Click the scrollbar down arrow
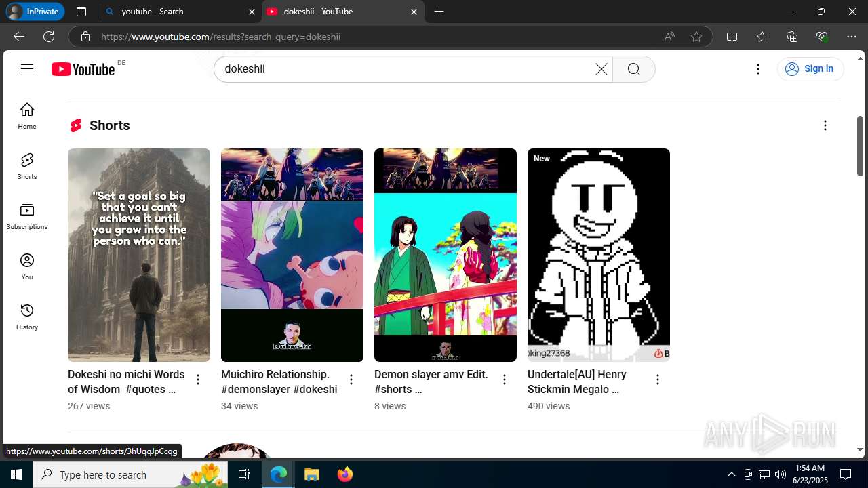Screen dimensions: 868x488 (x=860, y=449)
